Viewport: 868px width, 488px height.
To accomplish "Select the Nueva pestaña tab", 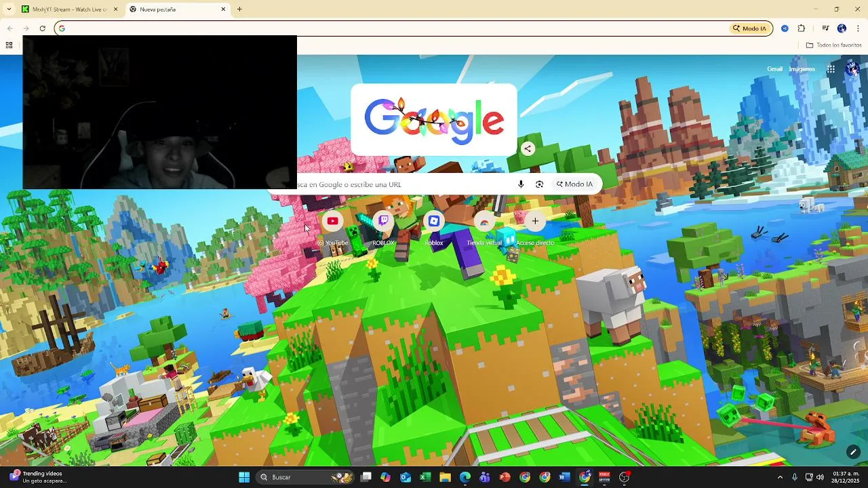I will [176, 9].
